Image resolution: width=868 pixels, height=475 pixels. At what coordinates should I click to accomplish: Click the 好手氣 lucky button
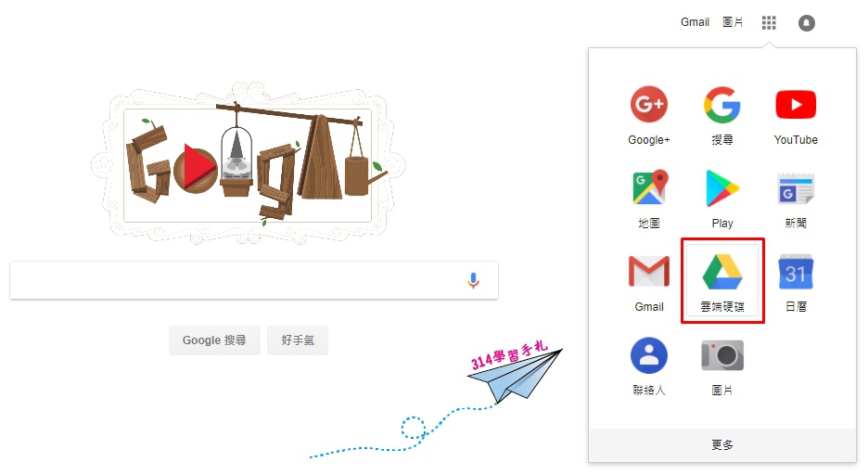298,340
